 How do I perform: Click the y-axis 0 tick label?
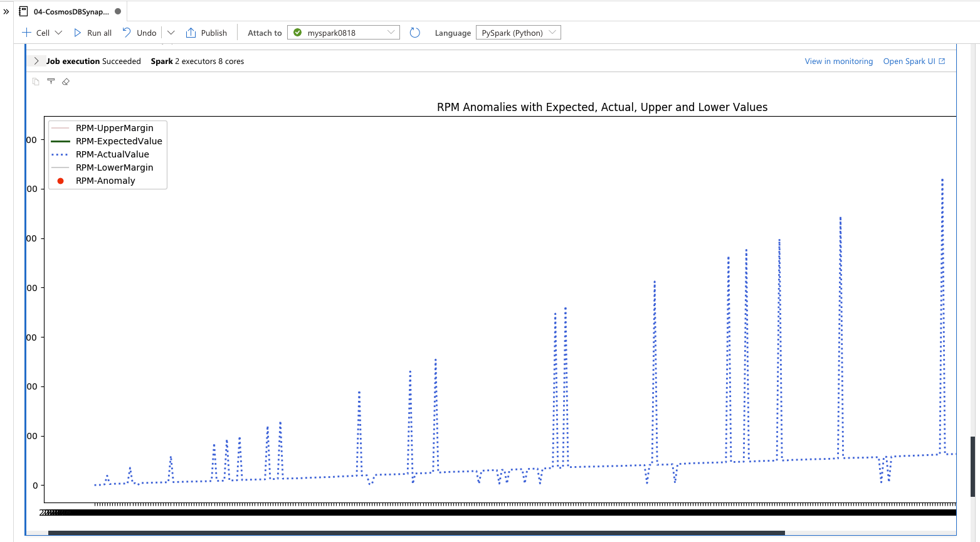click(x=34, y=486)
